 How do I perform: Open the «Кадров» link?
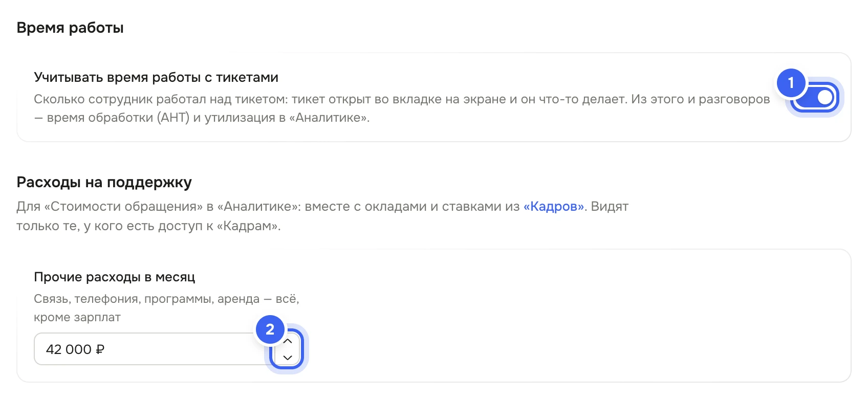pyautogui.click(x=554, y=207)
